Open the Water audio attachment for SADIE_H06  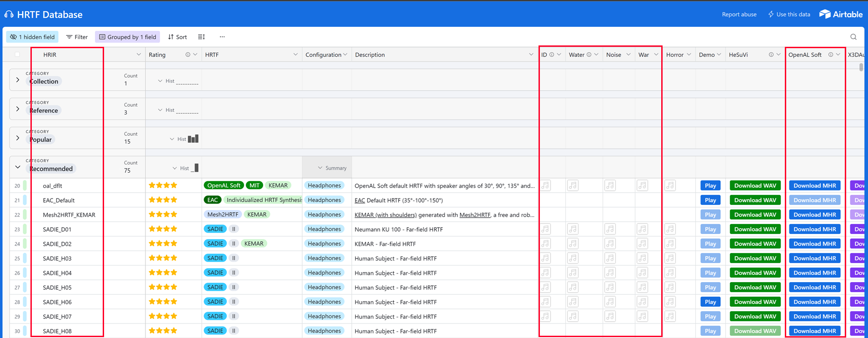click(x=573, y=302)
